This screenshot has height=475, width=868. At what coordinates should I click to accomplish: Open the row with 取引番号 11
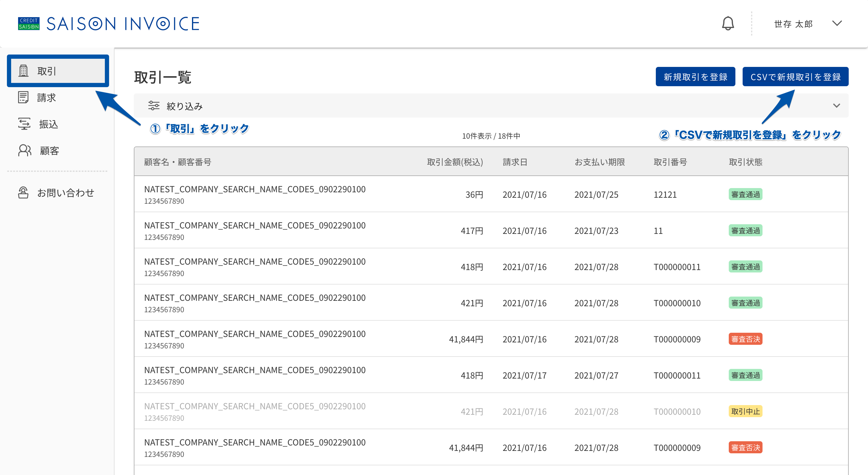(491, 231)
